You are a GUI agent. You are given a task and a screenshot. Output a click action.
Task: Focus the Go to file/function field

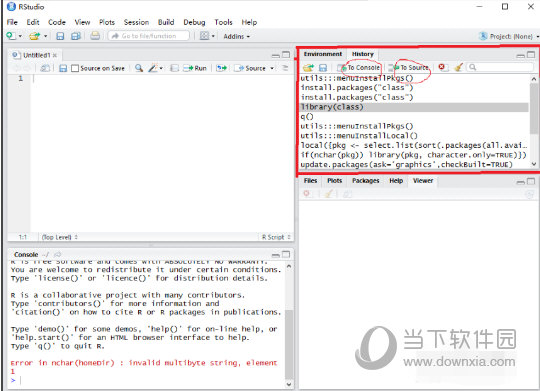148,36
